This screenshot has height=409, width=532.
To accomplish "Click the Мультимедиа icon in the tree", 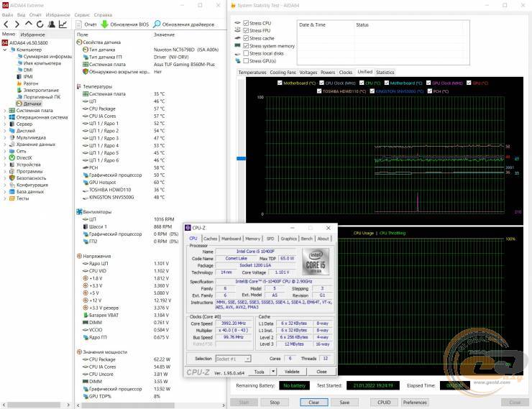I will click(x=12, y=138).
